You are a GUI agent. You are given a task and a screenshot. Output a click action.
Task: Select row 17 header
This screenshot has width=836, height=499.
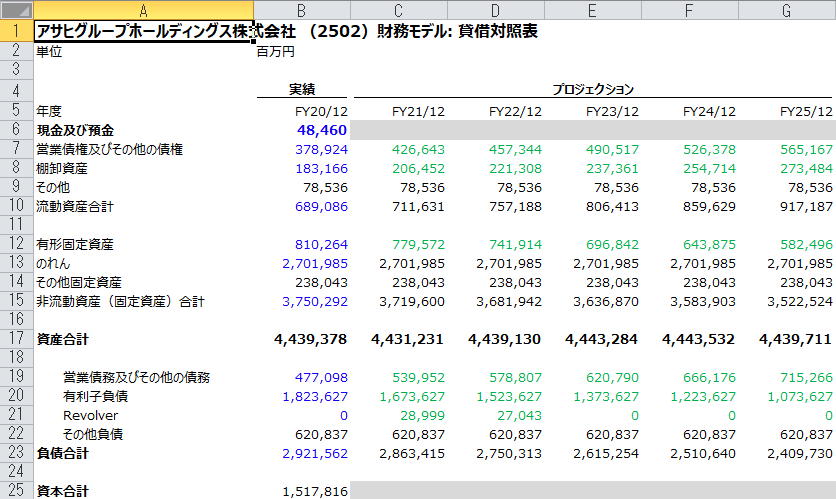[x=17, y=339]
